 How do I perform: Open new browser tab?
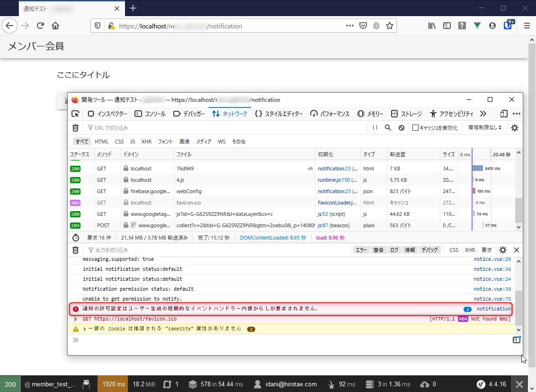pos(133,8)
